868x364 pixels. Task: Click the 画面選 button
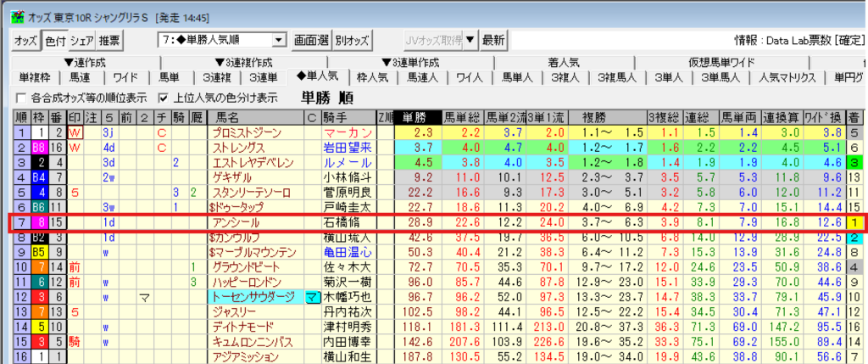310,40
